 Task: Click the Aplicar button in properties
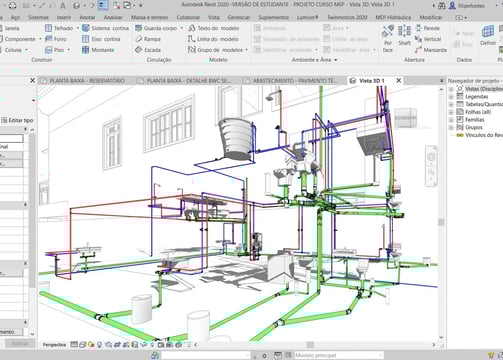coord(20,343)
